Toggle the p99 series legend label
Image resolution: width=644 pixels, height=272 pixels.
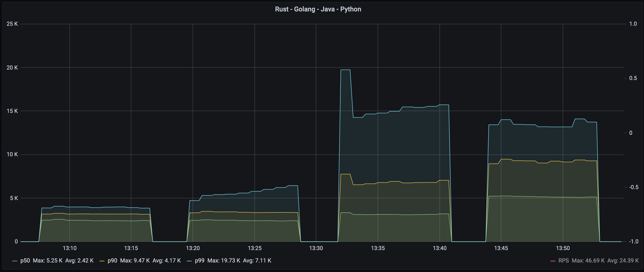[200, 261]
